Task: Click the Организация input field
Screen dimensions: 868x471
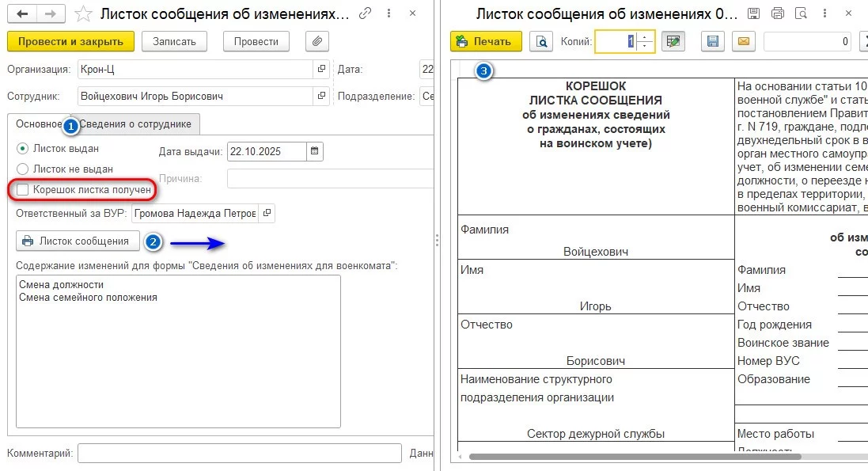Action: point(195,70)
